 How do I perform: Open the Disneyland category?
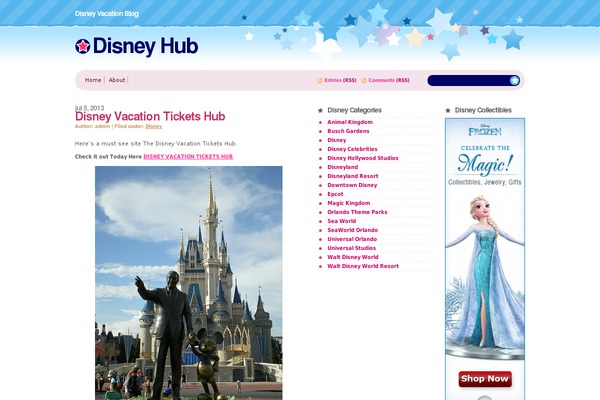click(342, 167)
